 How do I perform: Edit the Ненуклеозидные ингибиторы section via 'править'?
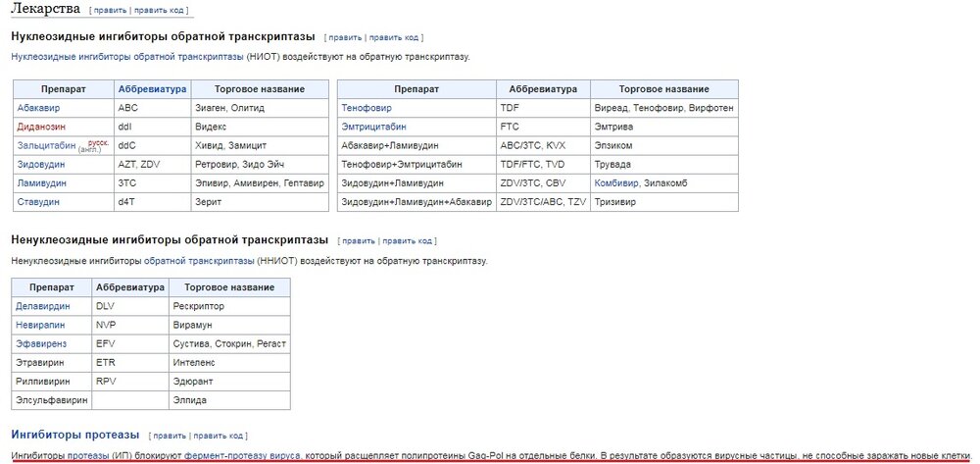[x=359, y=240]
